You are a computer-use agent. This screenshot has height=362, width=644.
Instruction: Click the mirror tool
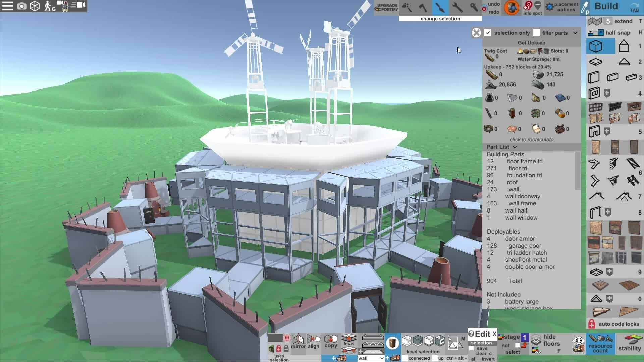pyautogui.click(x=298, y=342)
